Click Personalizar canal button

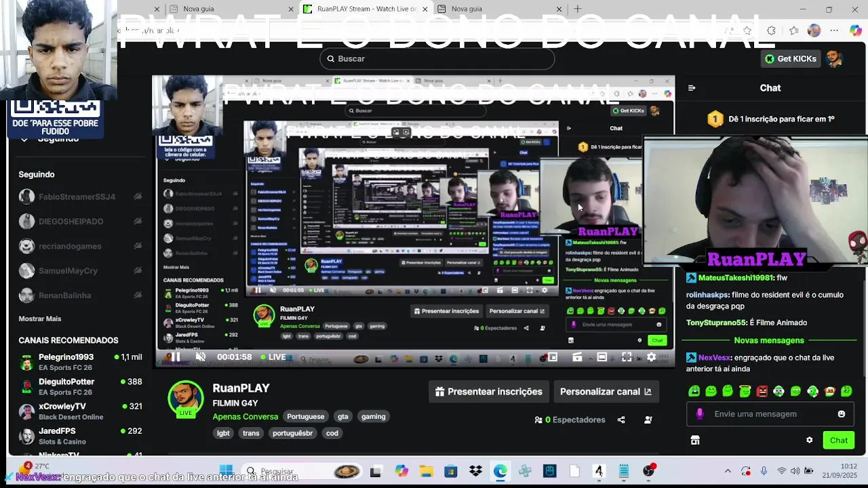(x=606, y=392)
